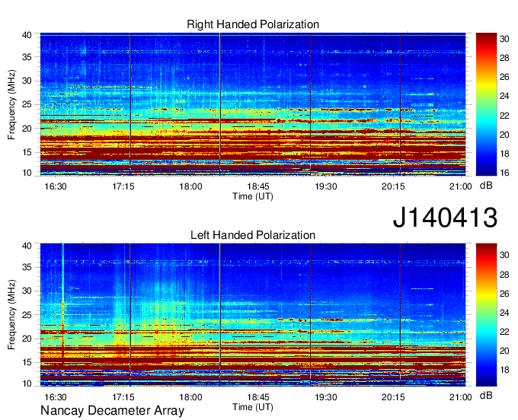Click 20 MHz tick on Left Handed plot
Viewport: 518px width, 420px height.
(27, 339)
